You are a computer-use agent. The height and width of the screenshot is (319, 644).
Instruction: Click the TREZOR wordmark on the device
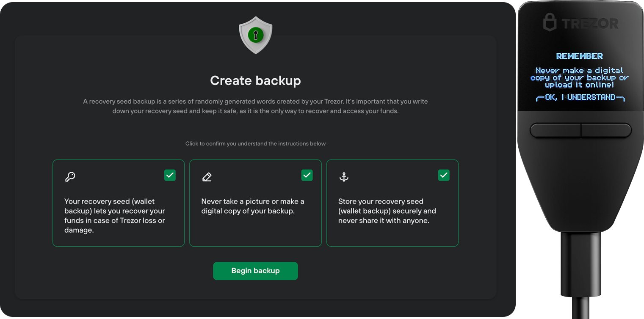(x=590, y=24)
